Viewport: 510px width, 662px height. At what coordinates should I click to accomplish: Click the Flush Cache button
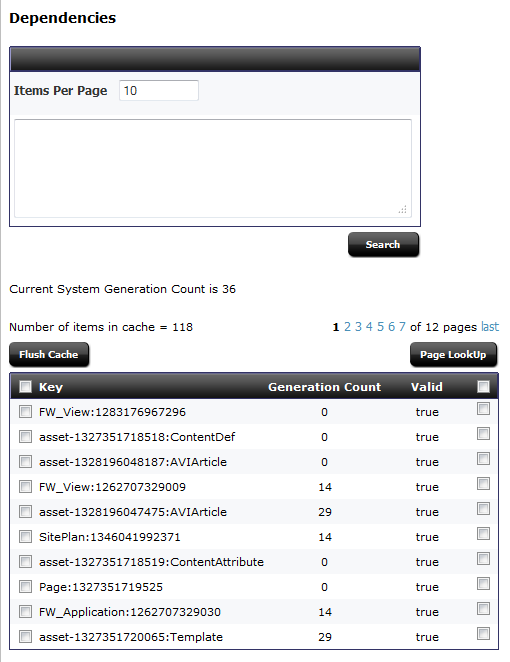[x=49, y=355]
